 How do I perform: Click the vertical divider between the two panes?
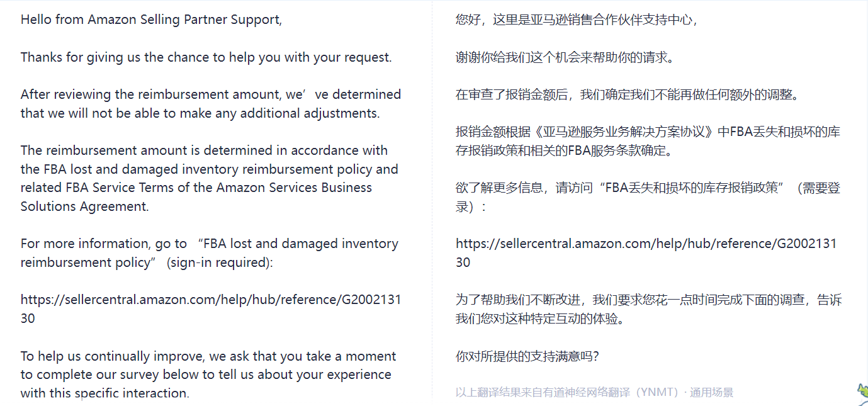click(432, 203)
